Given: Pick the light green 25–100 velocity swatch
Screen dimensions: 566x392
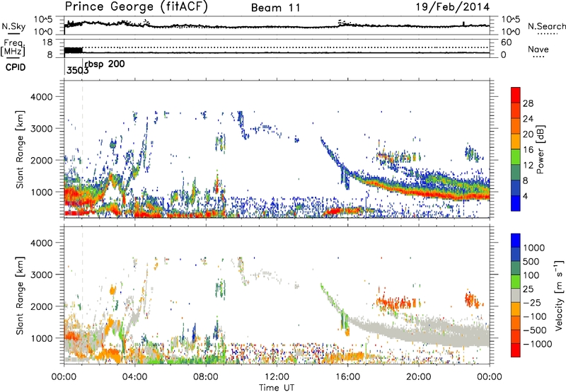Looking at the screenshot, I should click(x=516, y=282).
